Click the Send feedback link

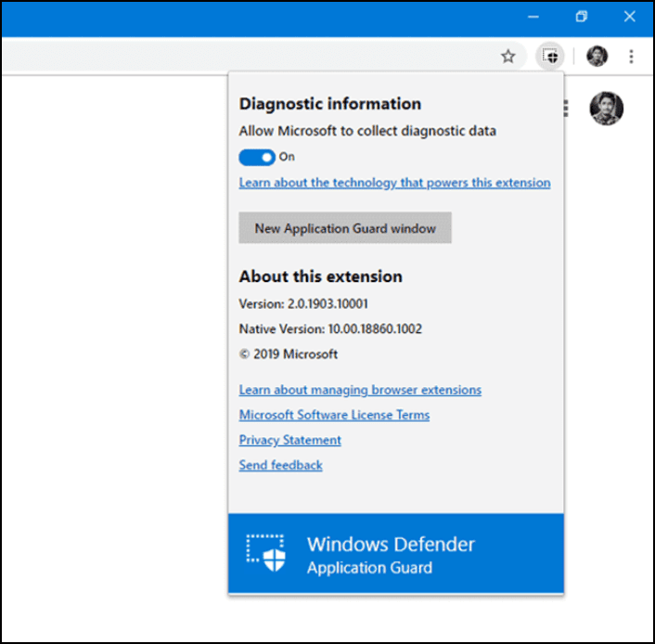(x=281, y=465)
